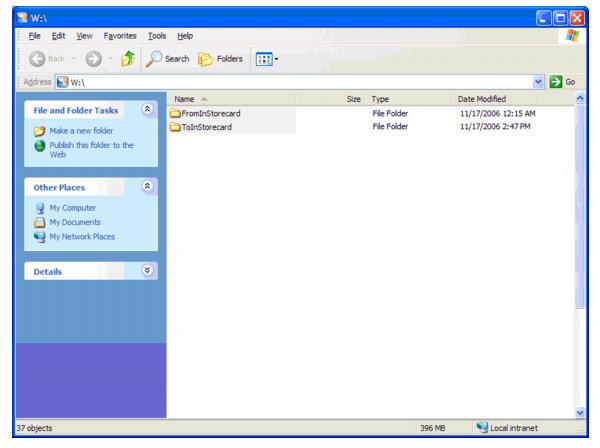This screenshot has height=448, width=600.
Task: Click the vertical scrollbar thumb
Action: point(580,207)
